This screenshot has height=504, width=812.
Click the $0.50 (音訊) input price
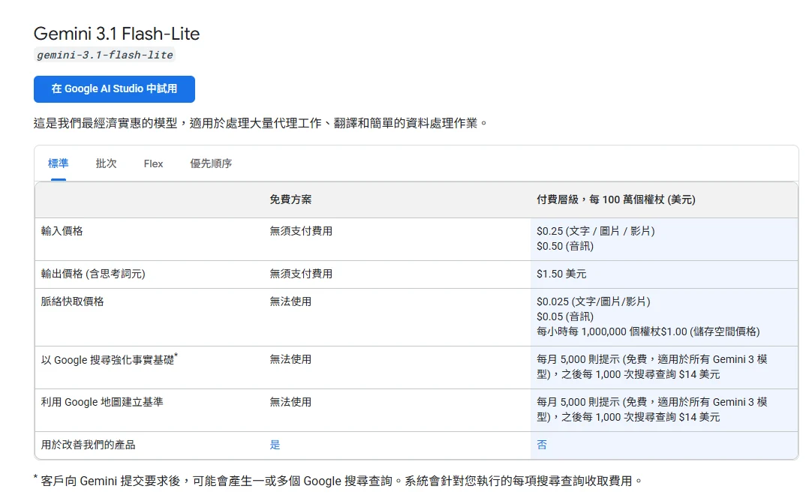[x=565, y=246]
